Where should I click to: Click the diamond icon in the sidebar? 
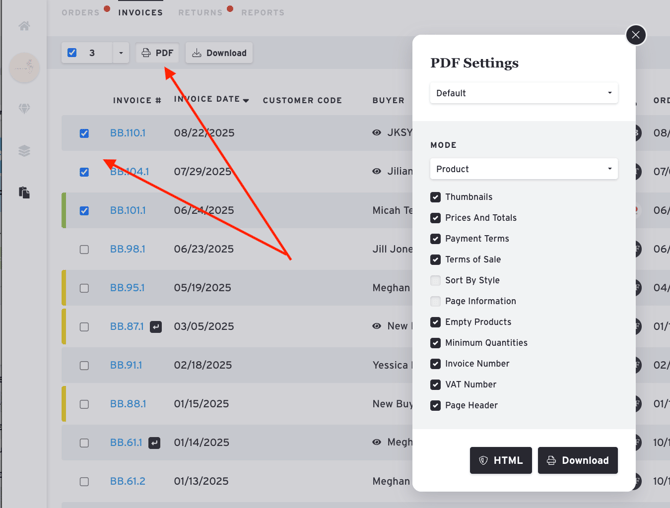(x=24, y=109)
